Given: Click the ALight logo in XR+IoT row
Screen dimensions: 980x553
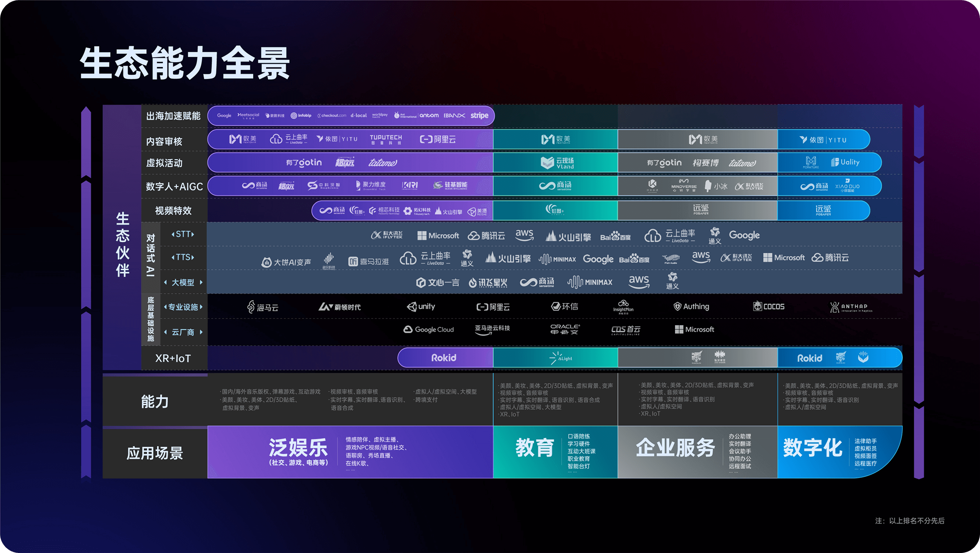Looking at the screenshot, I should pos(561,358).
